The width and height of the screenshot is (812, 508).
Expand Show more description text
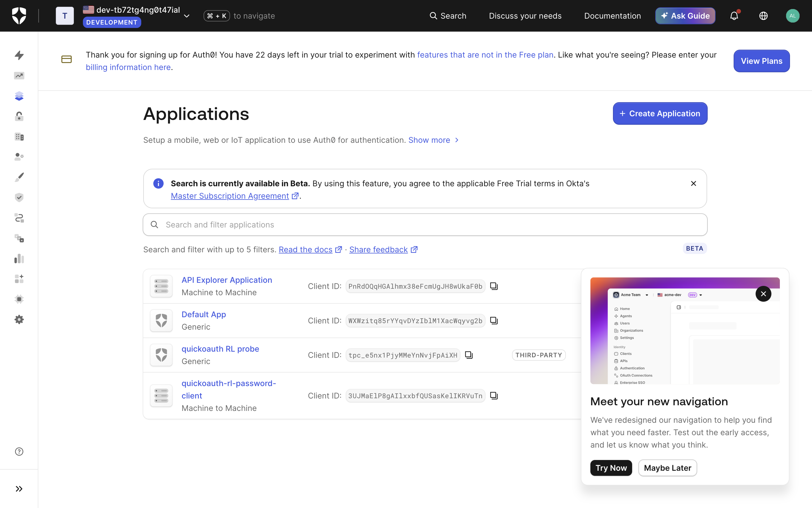[434, 140]
